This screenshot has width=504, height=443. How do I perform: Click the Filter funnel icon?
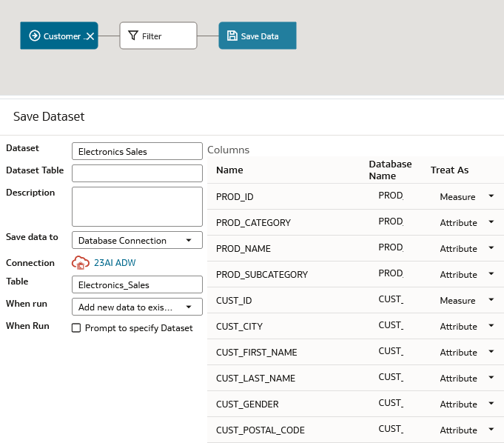coord(133,36)
